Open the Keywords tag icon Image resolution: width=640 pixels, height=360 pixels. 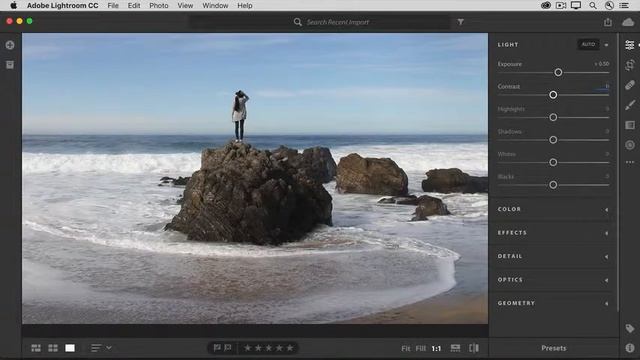tap(629, 328)
